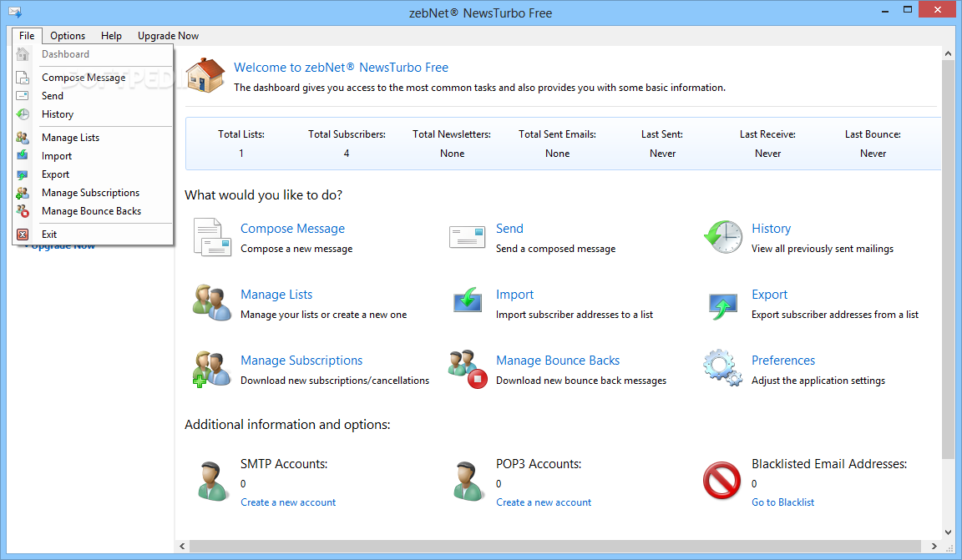Open the Upgrade Now menu
962x560 pixels.
pyautogui.click(x=168, y=36)
